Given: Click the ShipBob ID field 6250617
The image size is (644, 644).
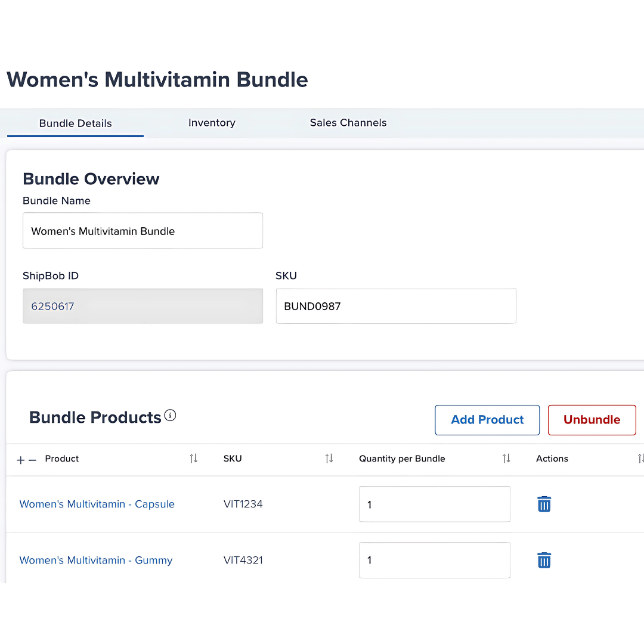Looking at the screenshot, I should (143, 306).
